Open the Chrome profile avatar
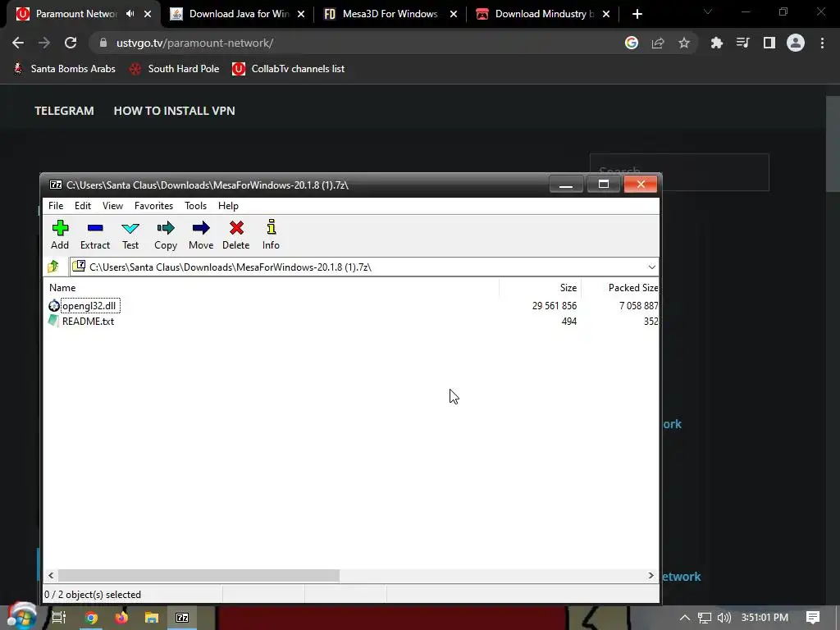This screenshot has width=840, height=630. (796, 43)
